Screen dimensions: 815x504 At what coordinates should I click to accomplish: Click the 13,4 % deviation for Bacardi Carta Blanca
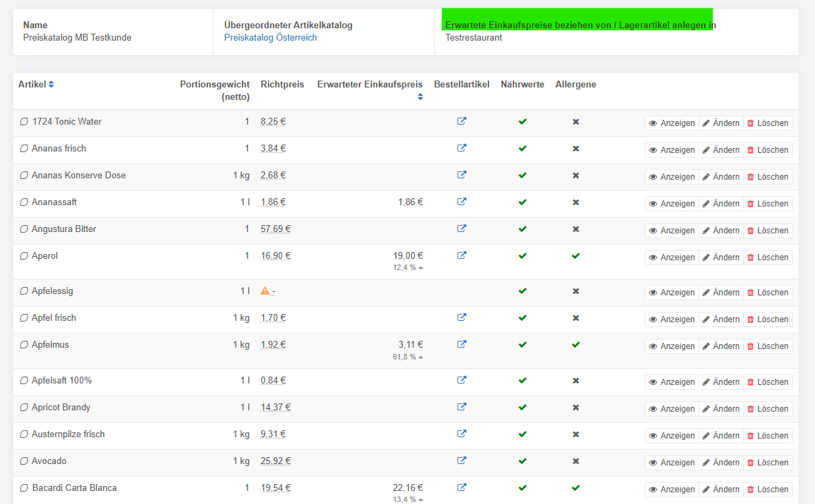[x=408, y=499]
